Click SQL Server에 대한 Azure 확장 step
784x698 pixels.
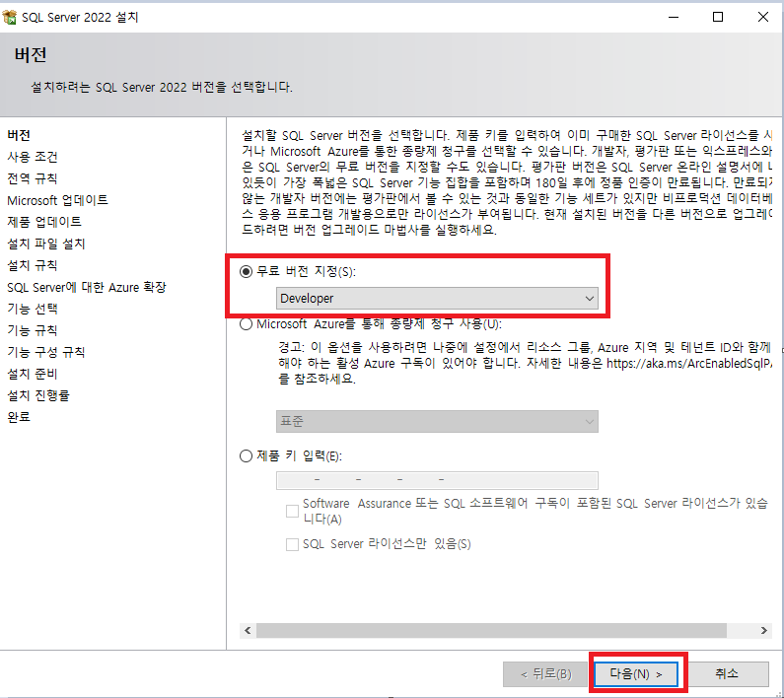pyautogui.click(x=87, y=288)
